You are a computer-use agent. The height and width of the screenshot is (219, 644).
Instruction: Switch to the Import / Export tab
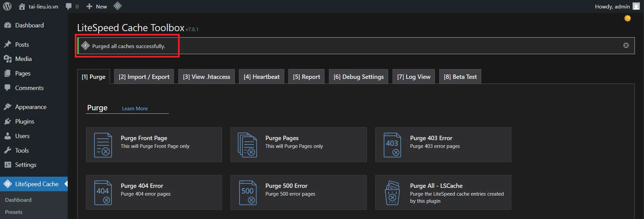[144, 77]
